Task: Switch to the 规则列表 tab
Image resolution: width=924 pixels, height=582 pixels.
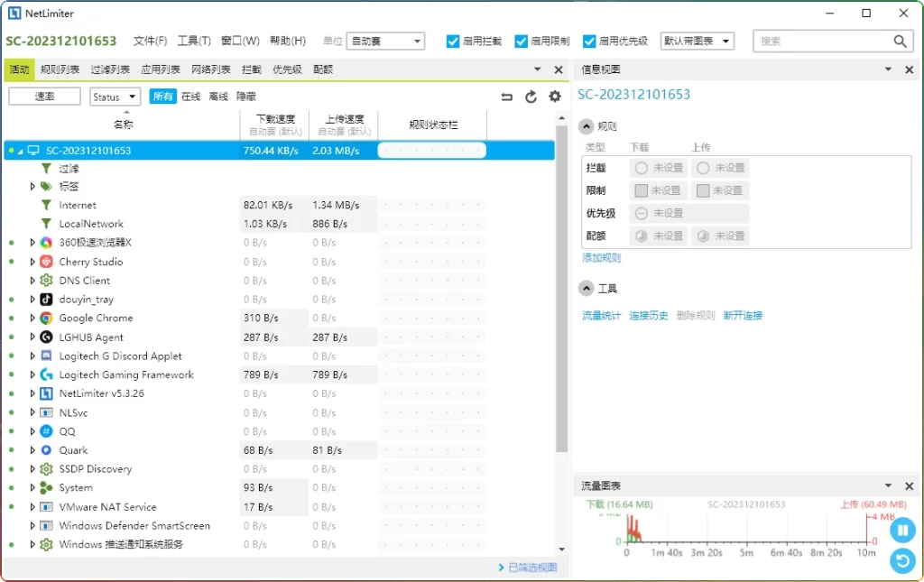Action: click(x=60, y=69)
